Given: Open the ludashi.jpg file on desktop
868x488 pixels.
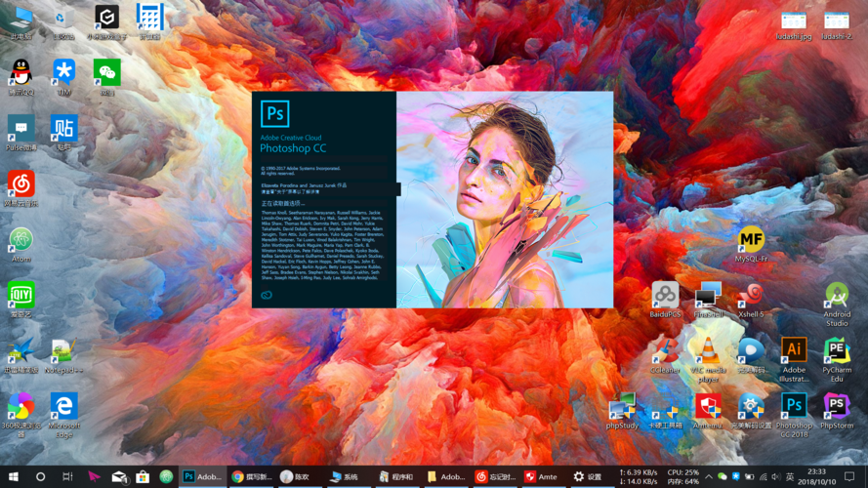Looking at the screenshot, I should [x=794, y=25].
